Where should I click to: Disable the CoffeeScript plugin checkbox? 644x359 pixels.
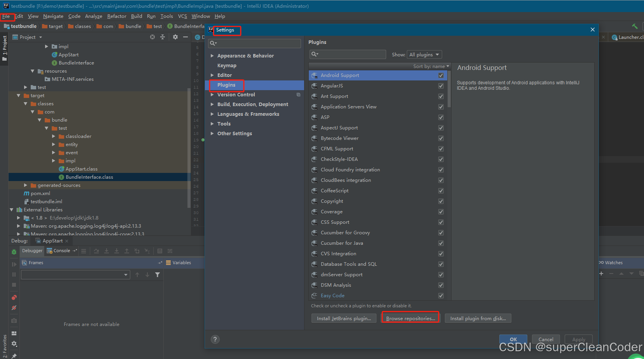(441, 191)
